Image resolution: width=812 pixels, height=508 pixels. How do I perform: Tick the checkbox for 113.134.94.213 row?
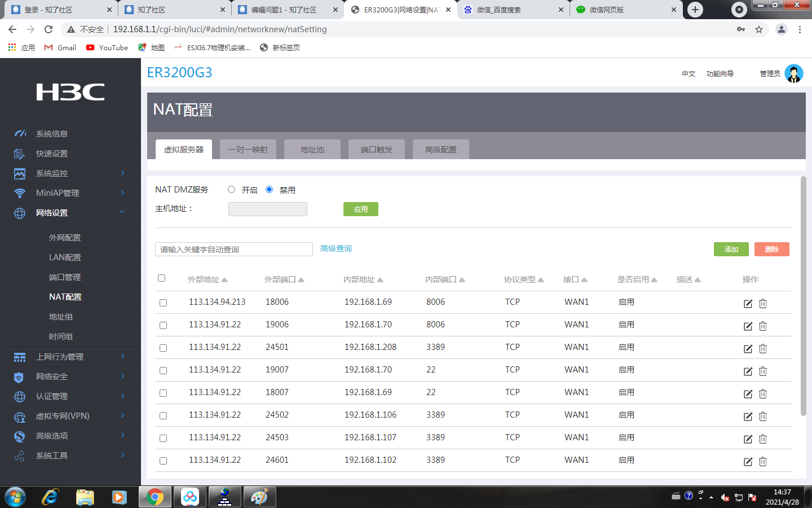point(164,303)
